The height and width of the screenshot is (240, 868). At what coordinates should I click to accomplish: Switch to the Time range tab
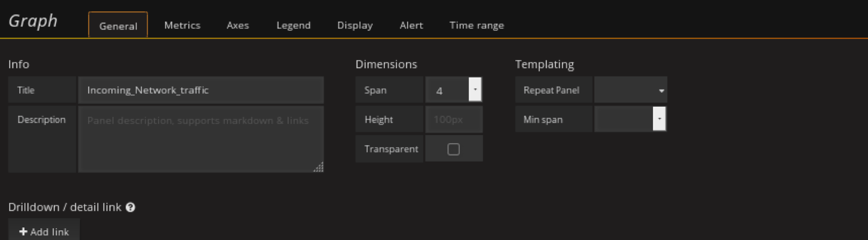pyautogui.click(x=476, y=25)
